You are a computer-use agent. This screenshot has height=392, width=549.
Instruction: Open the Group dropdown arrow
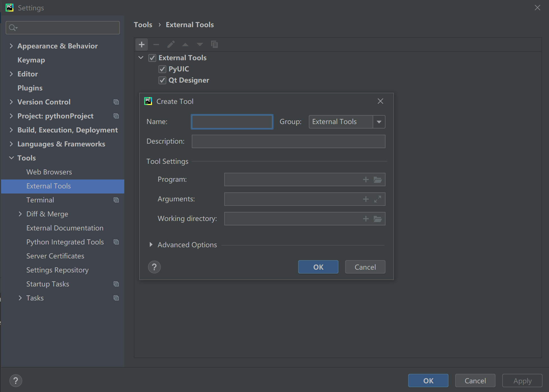pos(379,122)
